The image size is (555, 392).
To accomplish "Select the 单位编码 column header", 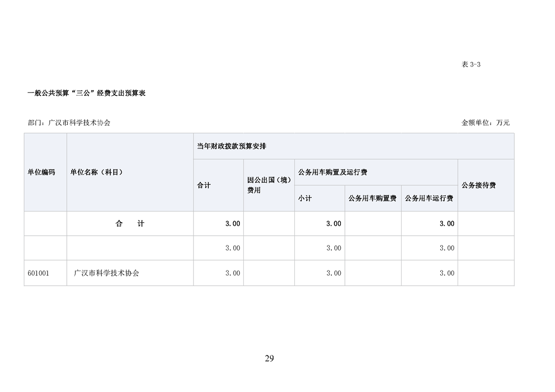I will (42, 173).
